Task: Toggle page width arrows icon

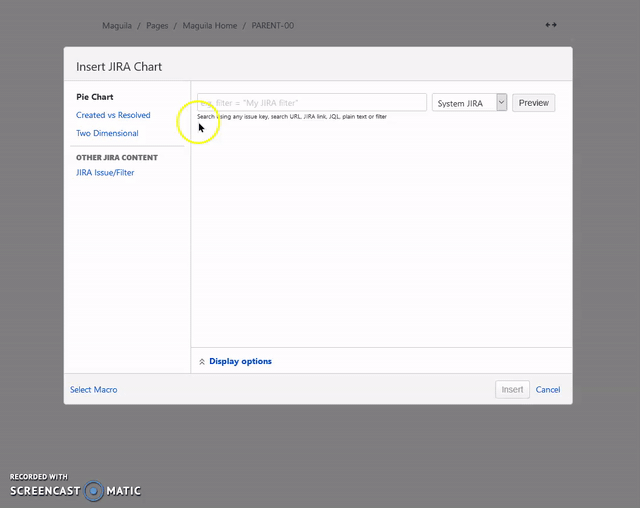Action: click(551, 25)
